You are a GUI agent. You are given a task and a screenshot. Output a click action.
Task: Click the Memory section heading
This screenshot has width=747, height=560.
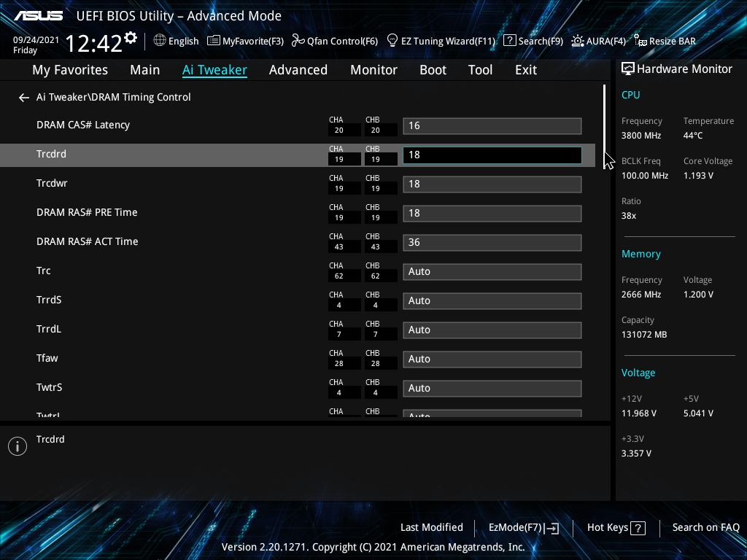tap(640, 254)
